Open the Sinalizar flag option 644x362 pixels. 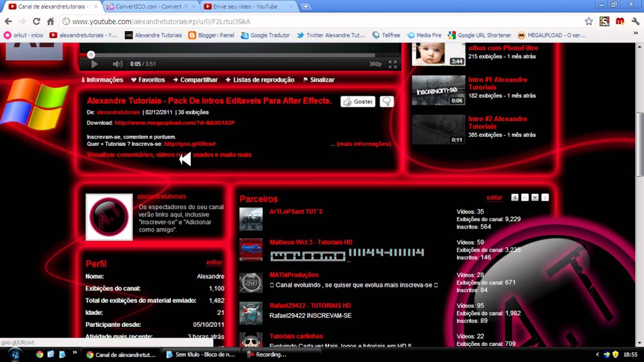pos(318,80)
